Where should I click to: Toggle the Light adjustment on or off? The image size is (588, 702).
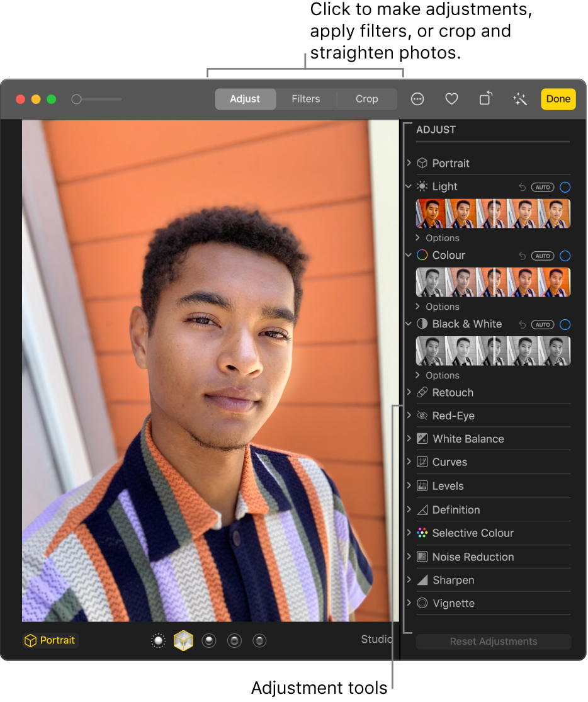click(565, 187)
